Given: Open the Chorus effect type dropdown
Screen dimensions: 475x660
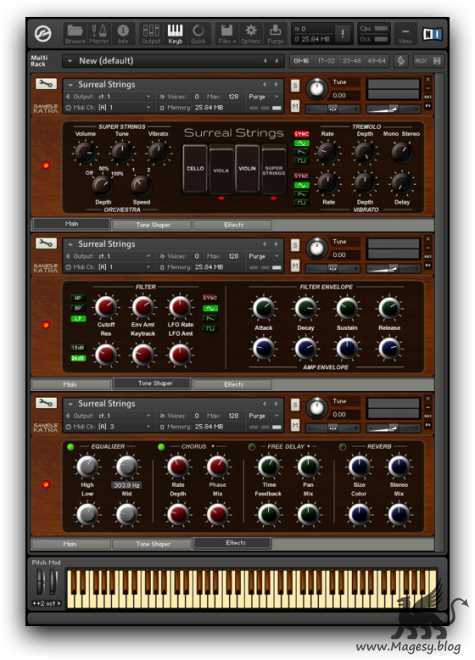Looking at the screenshot, I should click(213, 446).
